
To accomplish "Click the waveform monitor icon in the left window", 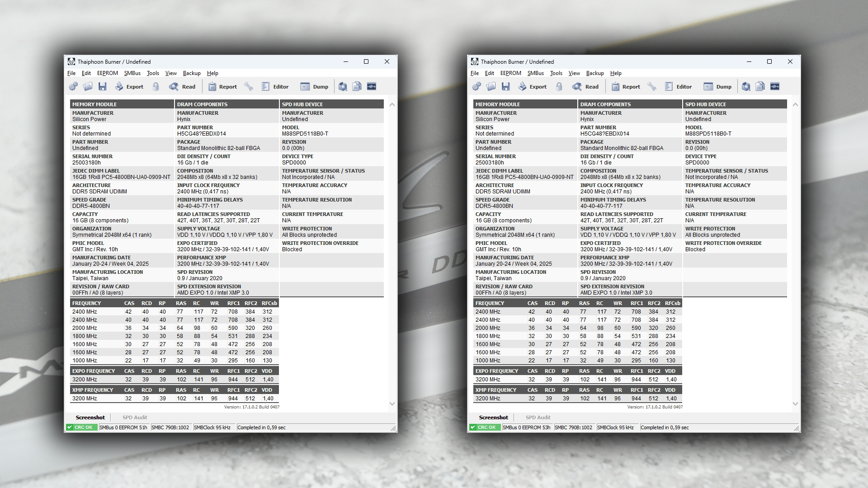I will (372, 86).
